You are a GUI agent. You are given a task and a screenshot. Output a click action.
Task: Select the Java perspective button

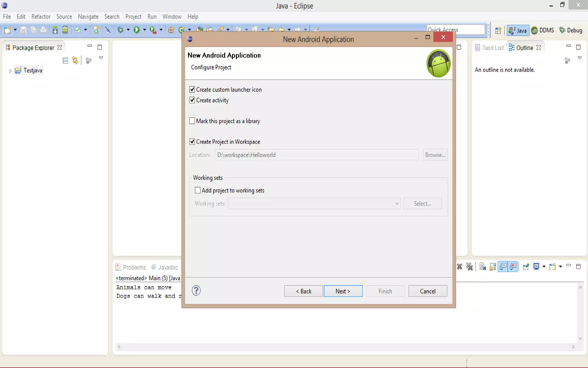point(518,30)
